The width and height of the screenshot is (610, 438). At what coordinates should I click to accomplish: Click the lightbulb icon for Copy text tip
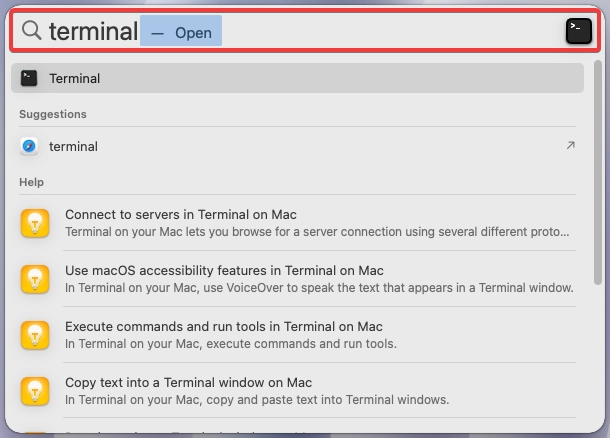(x=35, y=391)
